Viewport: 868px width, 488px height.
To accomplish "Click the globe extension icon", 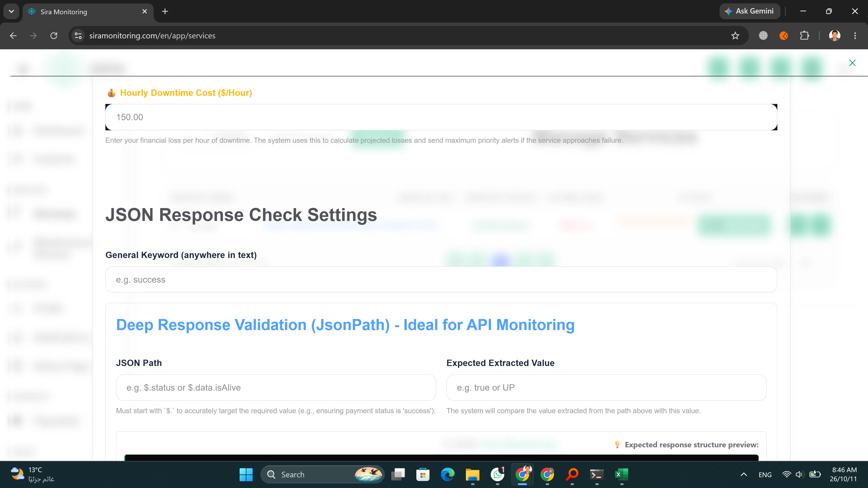I will [x=763, y=36].
